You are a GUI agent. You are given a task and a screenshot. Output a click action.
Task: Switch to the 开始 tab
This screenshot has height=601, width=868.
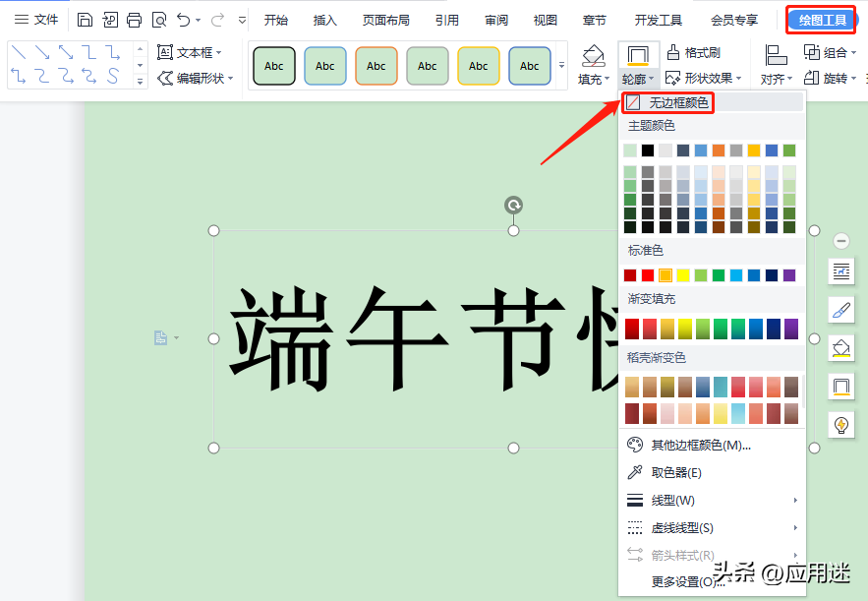[x=275, y=21]
